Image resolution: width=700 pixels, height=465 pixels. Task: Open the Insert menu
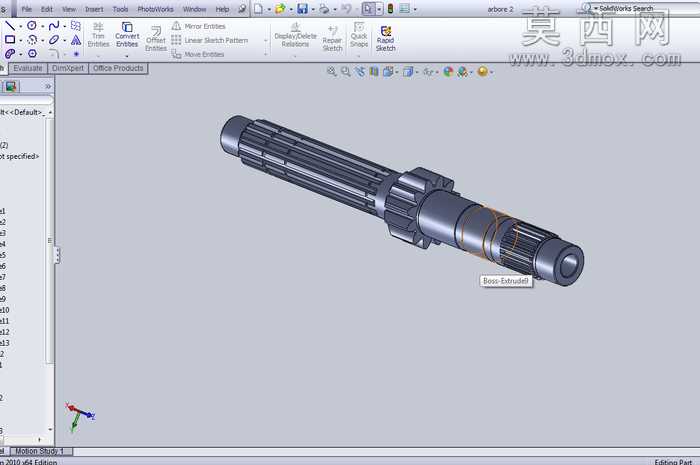[x=94, y=9]
